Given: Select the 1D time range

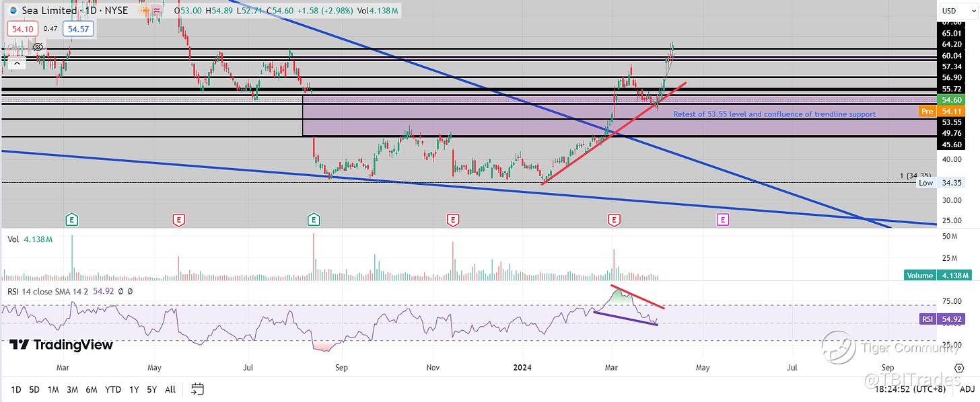Looking at the screenshot, I should click(x=16, y=389).
